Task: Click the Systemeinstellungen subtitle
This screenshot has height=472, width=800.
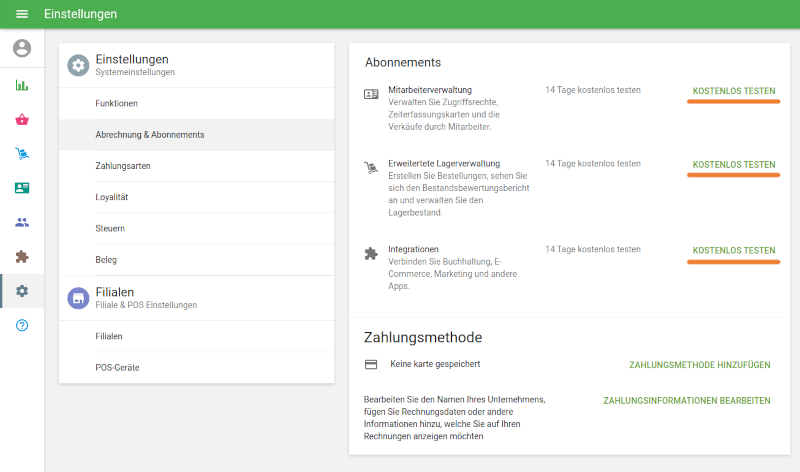Action: pyautogui.click(x=135, y=72)
